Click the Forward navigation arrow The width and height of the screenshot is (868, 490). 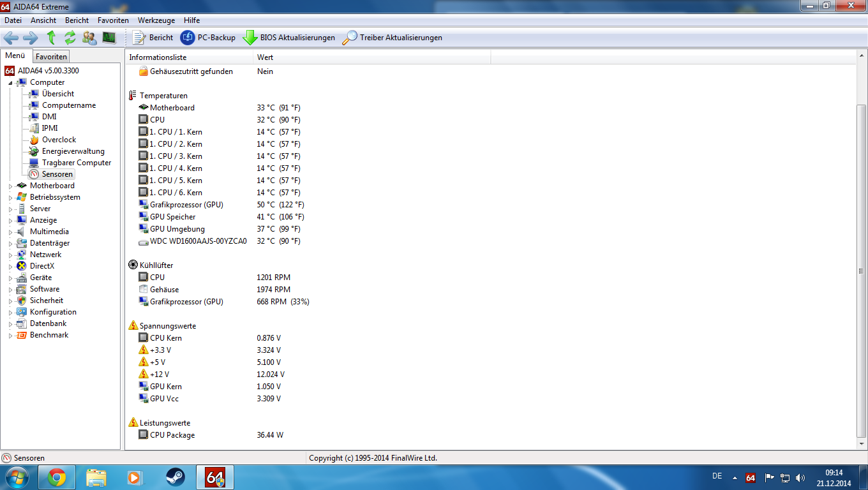(30, 38)
